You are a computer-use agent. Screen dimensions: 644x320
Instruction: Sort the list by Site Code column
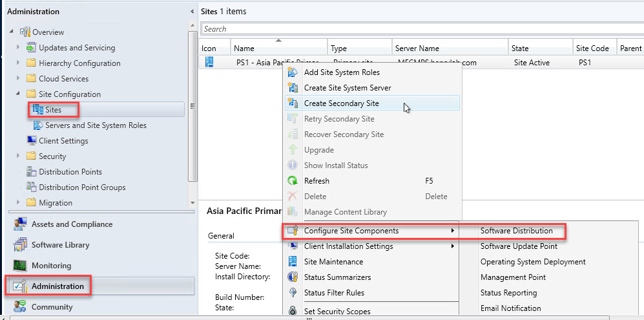point(592,48)
